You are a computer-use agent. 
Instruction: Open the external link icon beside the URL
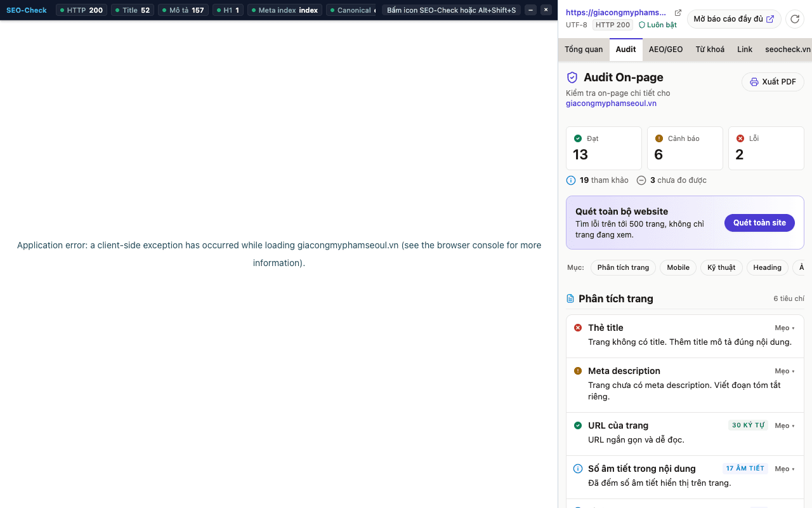pyautogui.click(x=678, y=13)
